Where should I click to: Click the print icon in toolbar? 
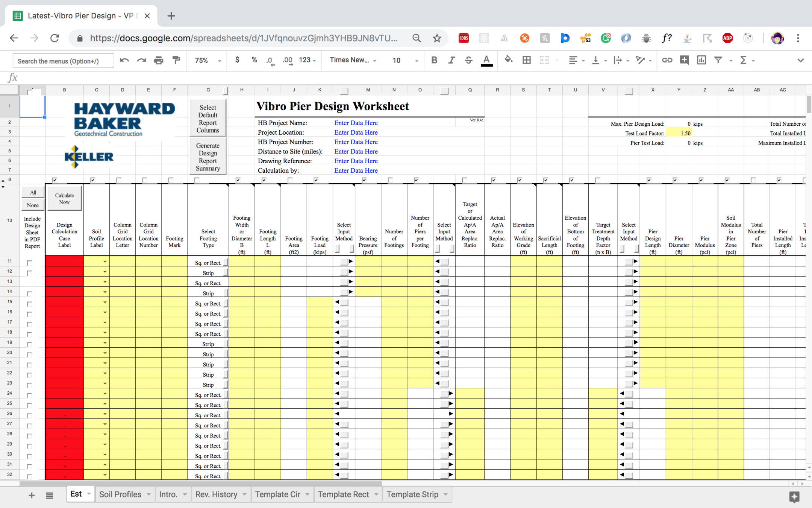[159, 60]
